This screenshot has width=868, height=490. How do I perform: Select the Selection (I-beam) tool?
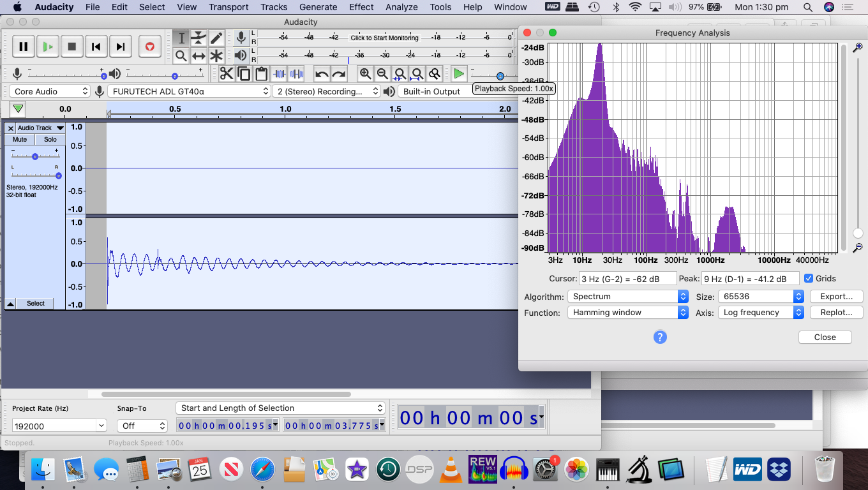pyautogui.click(x=181, y=38)
